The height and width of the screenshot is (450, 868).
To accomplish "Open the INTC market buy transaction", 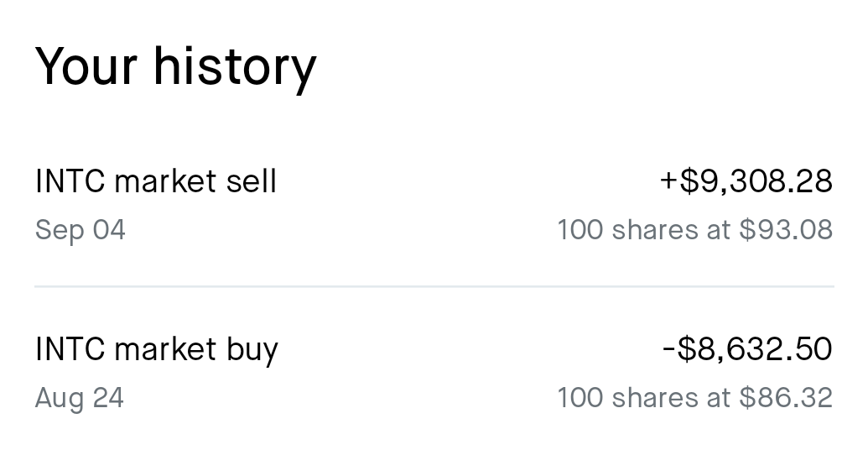I will 434,373.
